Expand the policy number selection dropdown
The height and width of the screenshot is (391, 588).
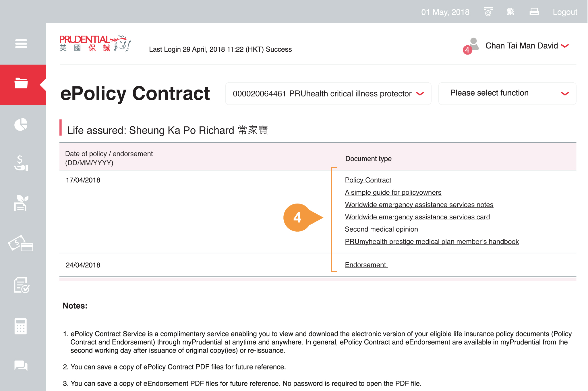(x=328, y=94)
